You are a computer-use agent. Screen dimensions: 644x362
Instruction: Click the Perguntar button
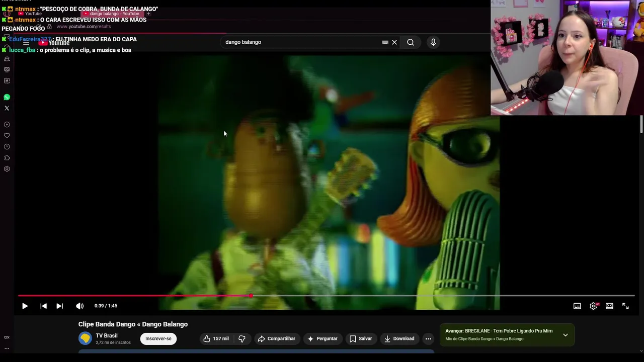[323, 338]
